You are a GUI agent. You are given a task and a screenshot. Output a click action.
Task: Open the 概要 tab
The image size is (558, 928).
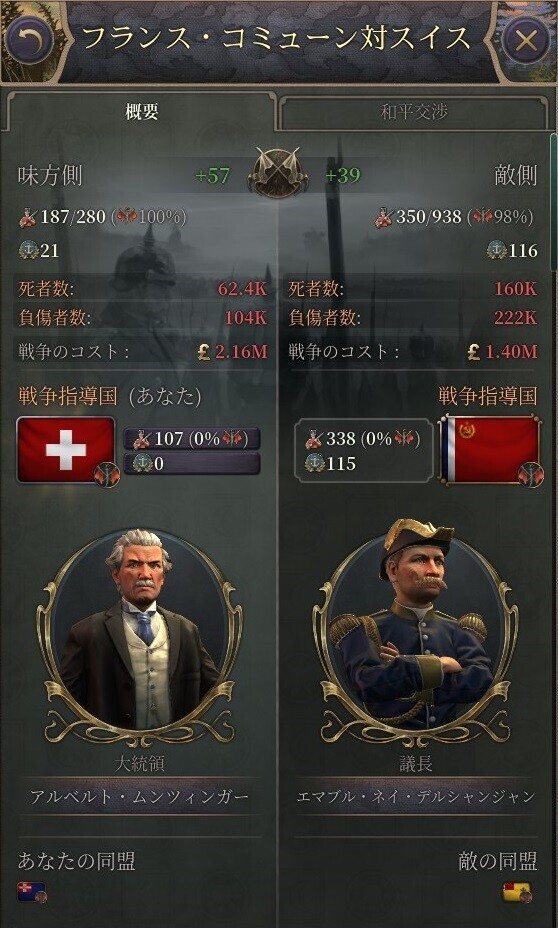pos(141,112)
